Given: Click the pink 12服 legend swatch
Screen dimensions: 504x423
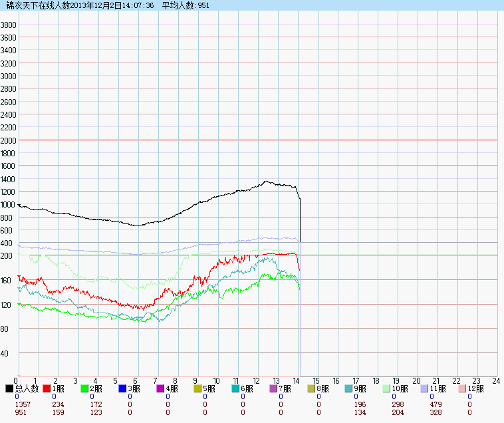Looking at the screenshot, I should [463, 388].
